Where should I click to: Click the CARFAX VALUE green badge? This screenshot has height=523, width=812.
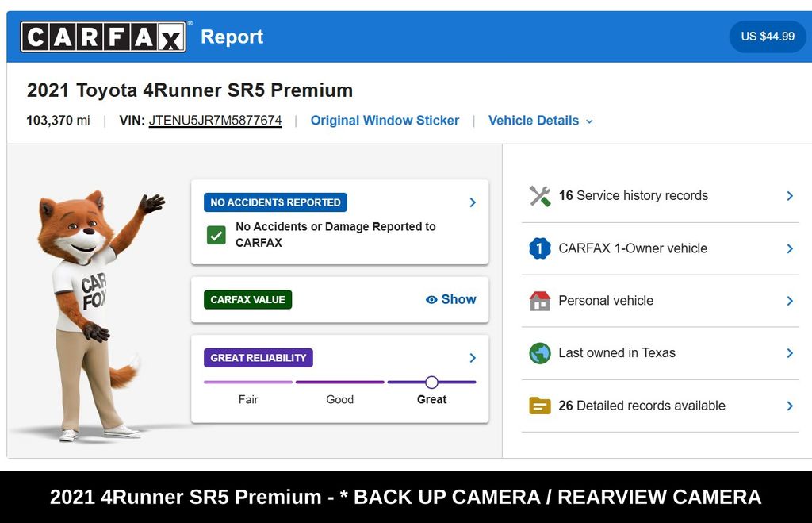(x=247, y=300)
